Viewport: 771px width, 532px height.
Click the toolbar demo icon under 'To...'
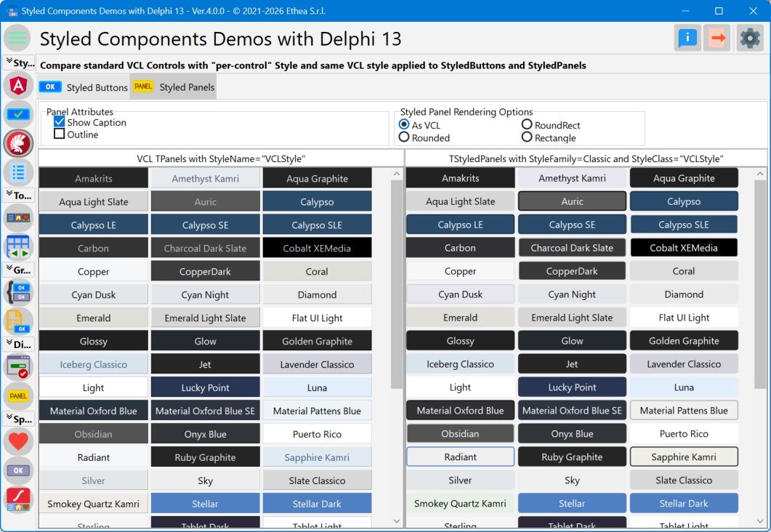pos(18,217)
